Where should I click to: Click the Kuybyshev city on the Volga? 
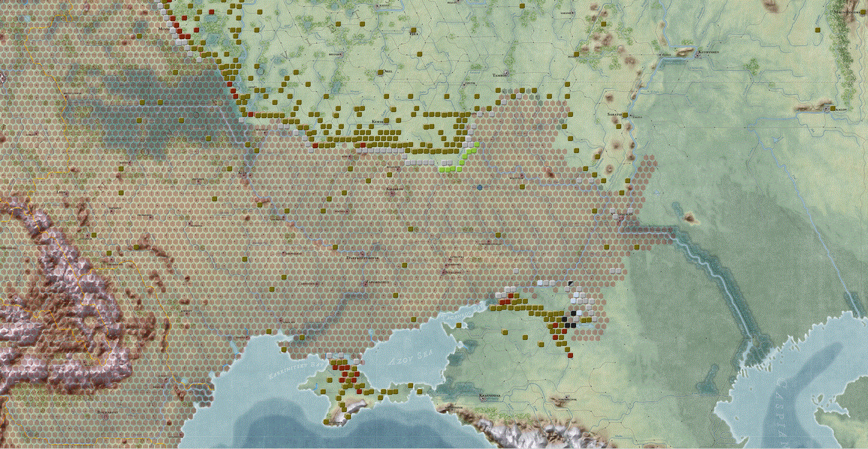pos(698,55)
